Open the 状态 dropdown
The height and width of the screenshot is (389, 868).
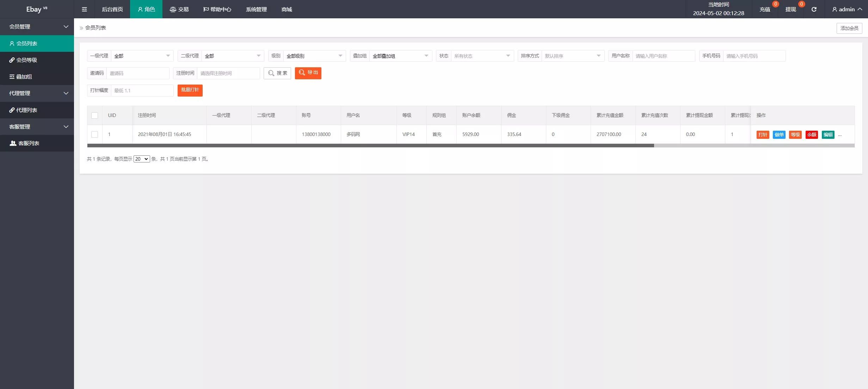click(x=482, y=56)
